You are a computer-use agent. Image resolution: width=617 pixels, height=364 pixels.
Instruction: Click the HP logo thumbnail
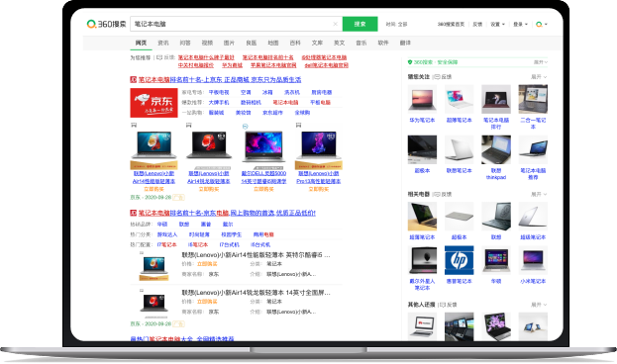click(x=460, y=260)
